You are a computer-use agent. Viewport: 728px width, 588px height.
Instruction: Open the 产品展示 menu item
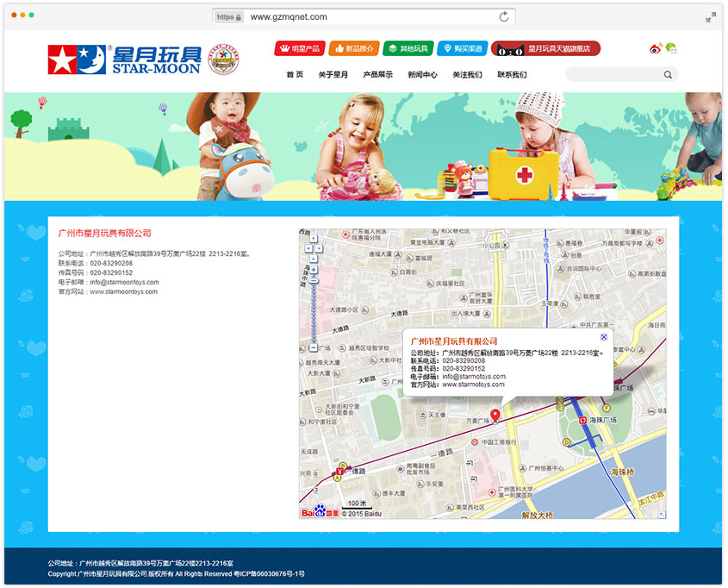click(x=378, y=74)
